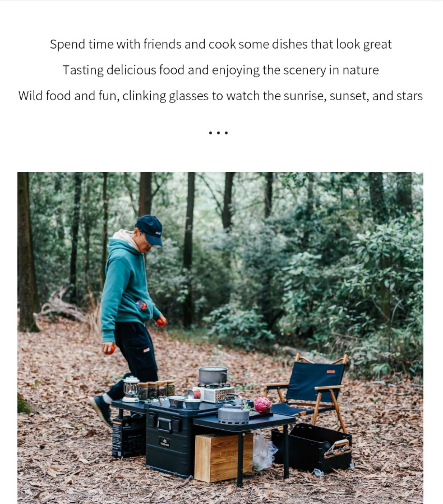Image resolution: width=443 pixels, height=504 pixels.
Task: Click the wooden crate under the table
Action: (x=224, y=457)
